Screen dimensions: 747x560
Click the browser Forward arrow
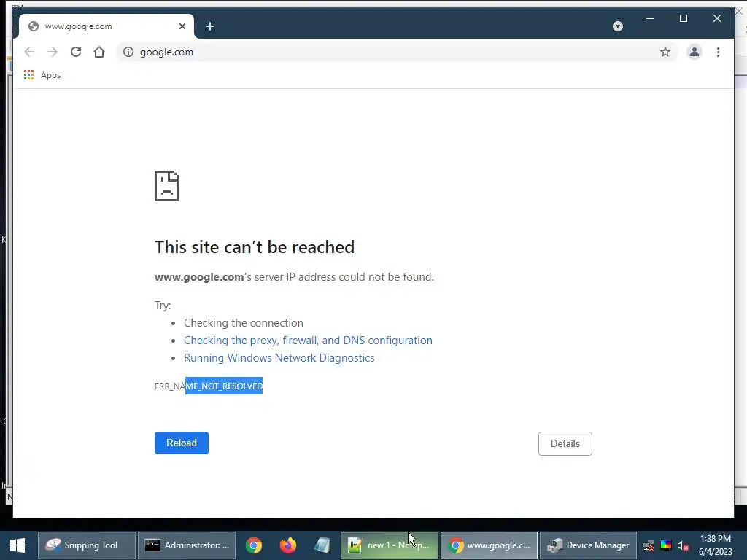53,52
